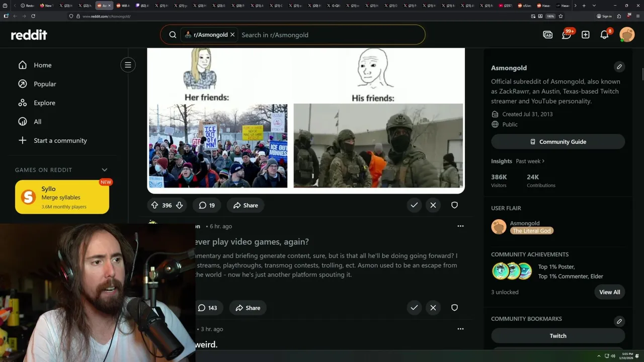The height and width of the screenshot is (362, 644).
Task: Close the active Asmongold tab
Action: (x=109, y=6)
